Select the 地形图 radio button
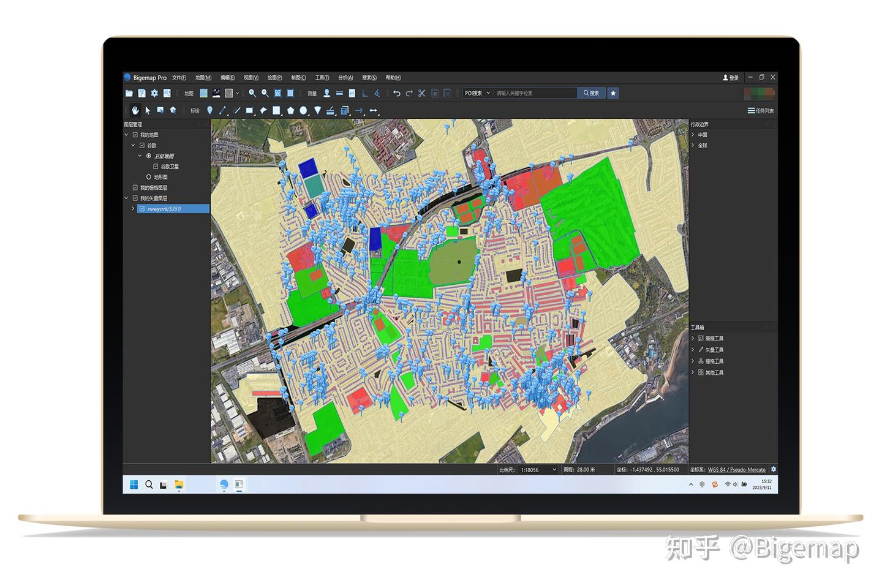Viewport: 882px width, 588px height. click(x=149, y=176)
